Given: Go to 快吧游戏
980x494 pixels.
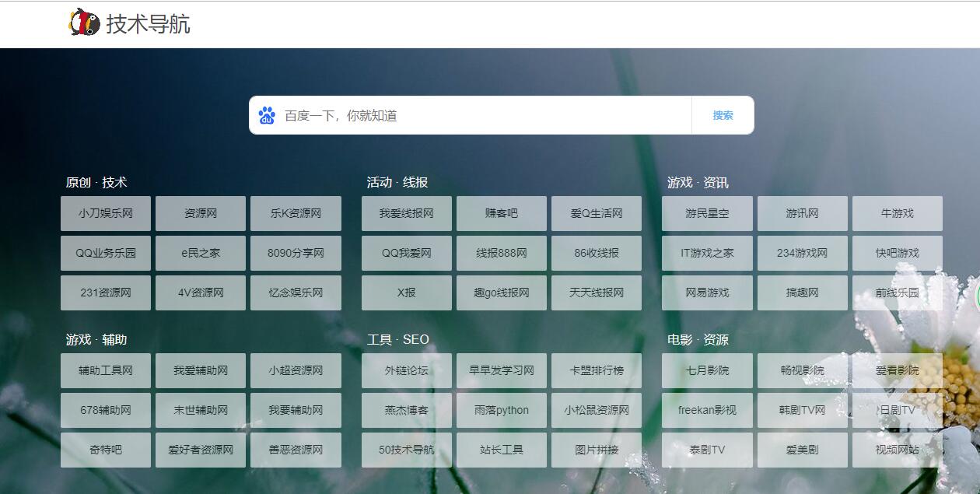Looking at the screenshot, I should tap(898, 253).
